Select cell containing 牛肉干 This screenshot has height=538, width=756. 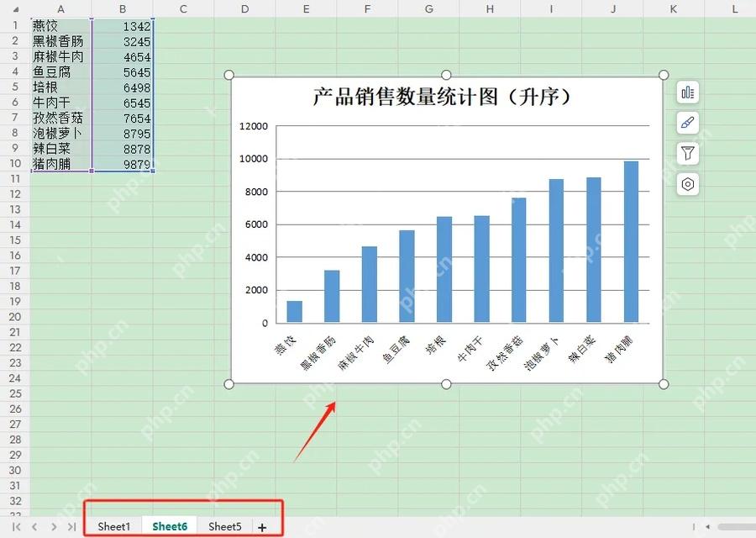pyautogui.click(x=60, y=103)
